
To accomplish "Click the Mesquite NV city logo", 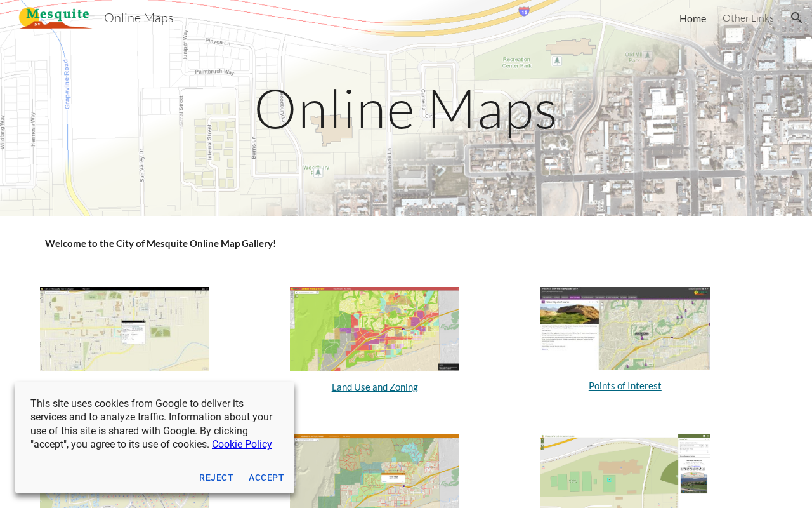I will tap(55, 18).
